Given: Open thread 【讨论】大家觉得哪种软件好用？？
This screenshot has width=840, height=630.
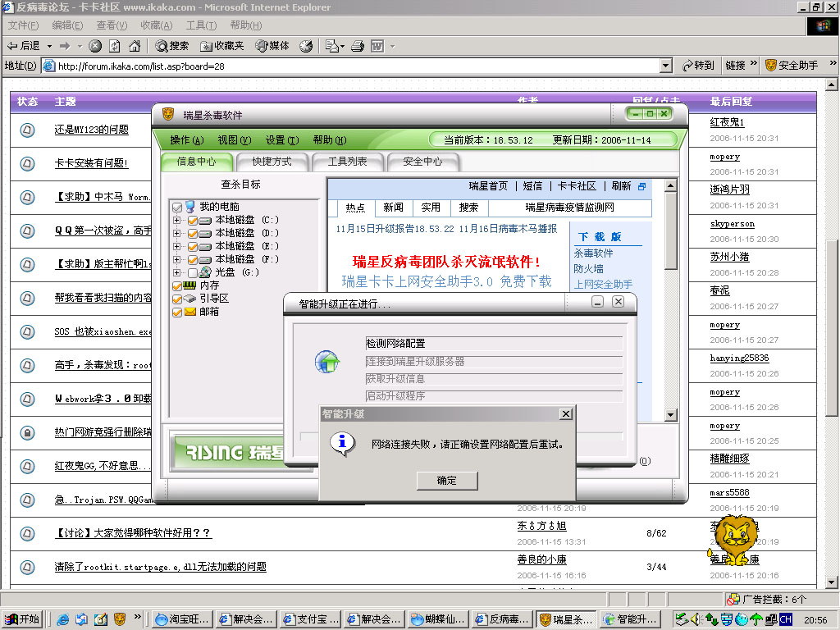Looking at the screenshot, I should coord(134,533).
